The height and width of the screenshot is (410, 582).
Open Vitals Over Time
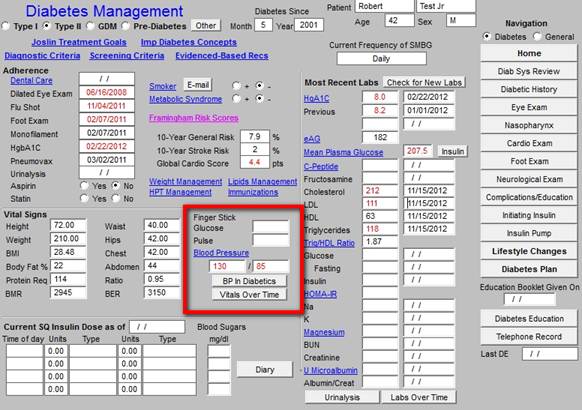pyautogui.click(x=249, y=295)
